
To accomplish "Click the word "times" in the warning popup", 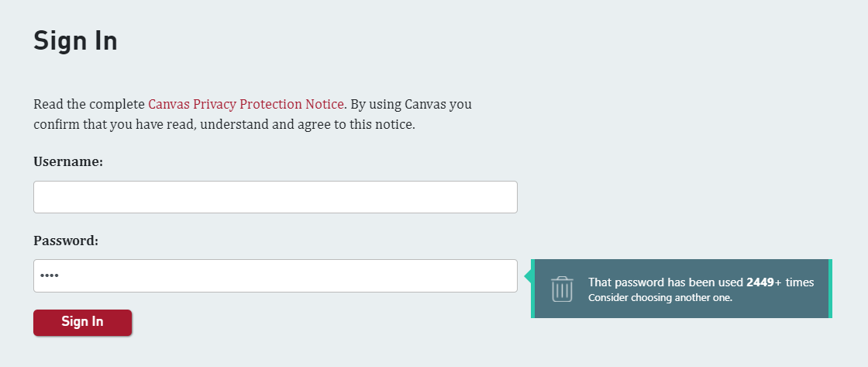I will click(800, 282).
